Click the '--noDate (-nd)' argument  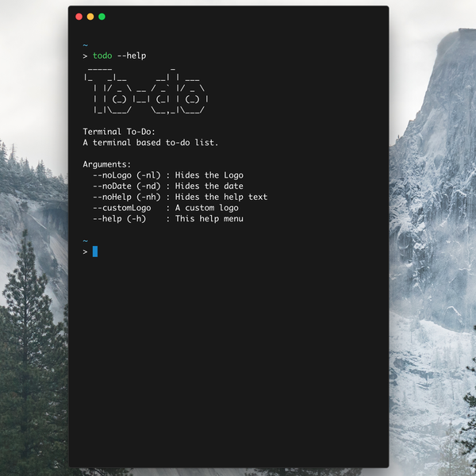tap(127, 186)
